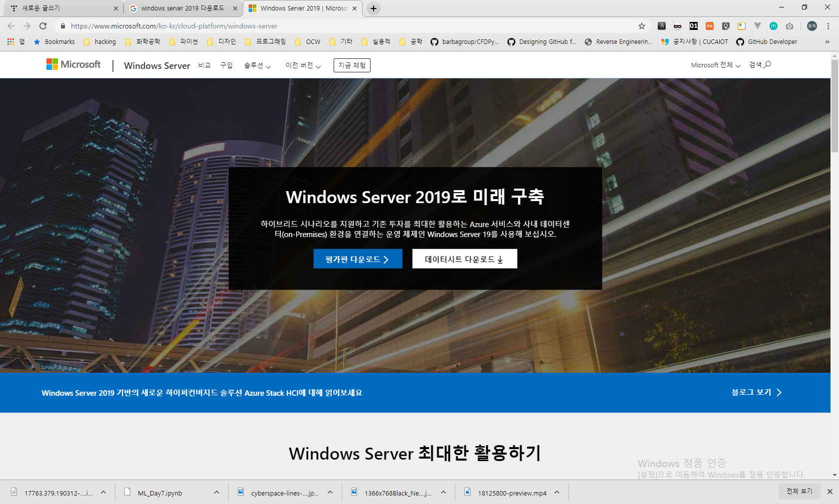The image size is (839, 504).
Task: Open the Chrome three-dot menu
Action: tap(828, 26)
